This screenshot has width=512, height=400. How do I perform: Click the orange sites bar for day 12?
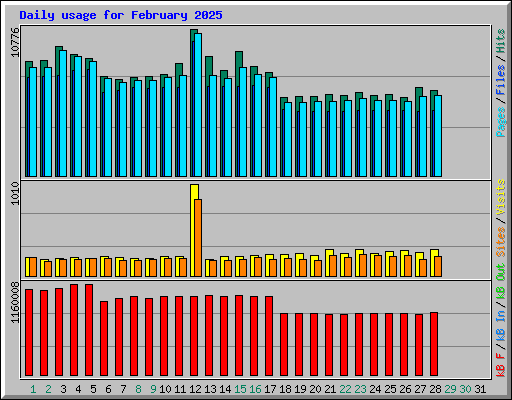pyautogui.click(x=198, y=238)
